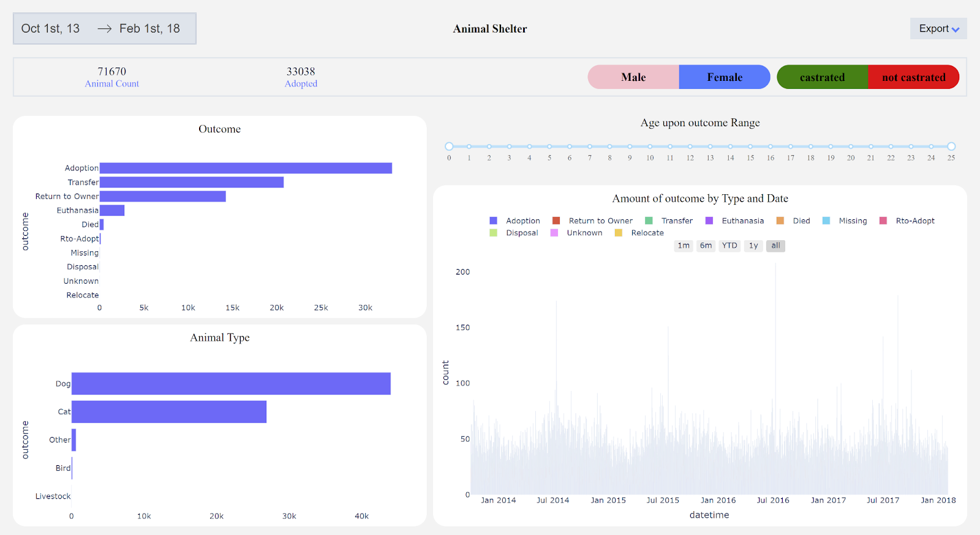Viewport: 980px width, 535px height.
Task: Toggle Transfer legend color square
Action: click(x=649, y=221)
